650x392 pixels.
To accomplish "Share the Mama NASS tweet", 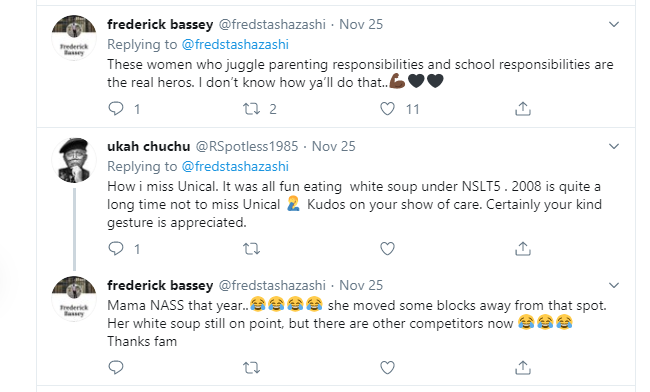I will point(523,368).
